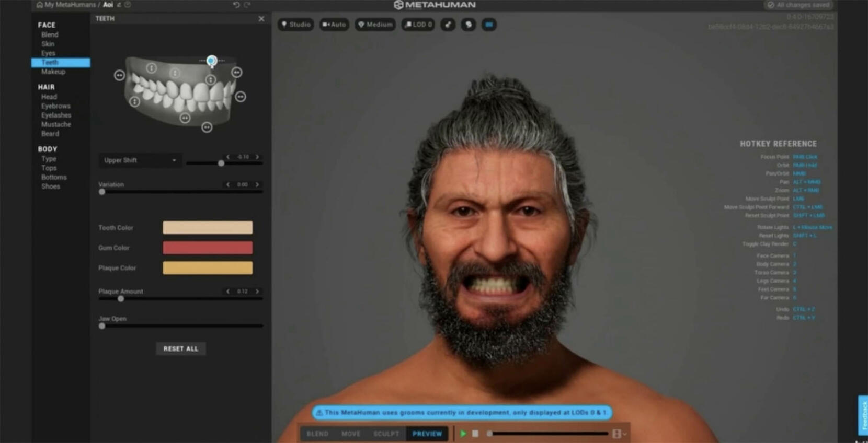Open the Medium quality setting menu
Viewport: 868px width, 443px height.
coord(375,25)
